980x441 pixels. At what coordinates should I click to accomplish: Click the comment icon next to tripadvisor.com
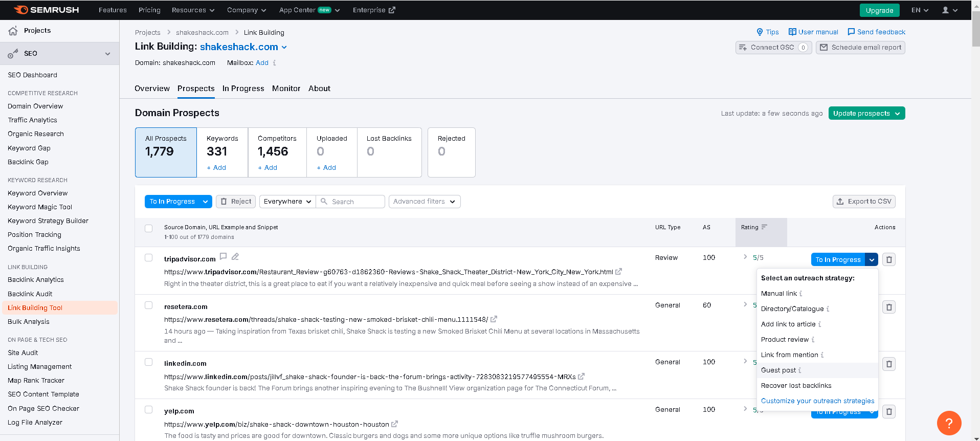(223, 256)
